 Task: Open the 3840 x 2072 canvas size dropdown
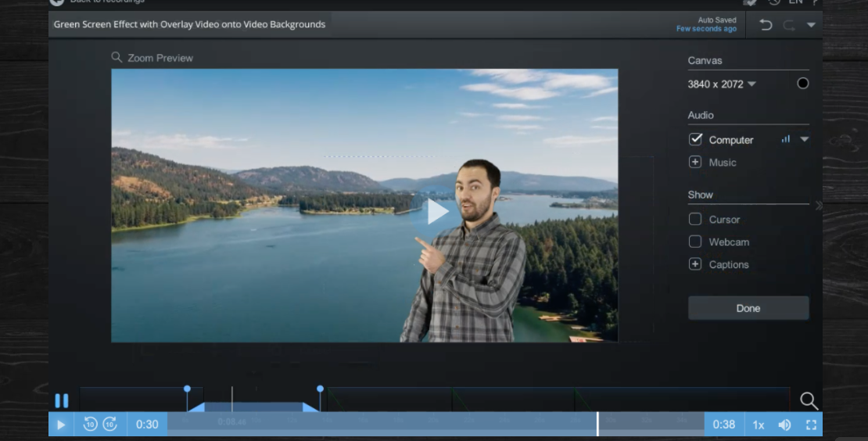click(721, 84)
